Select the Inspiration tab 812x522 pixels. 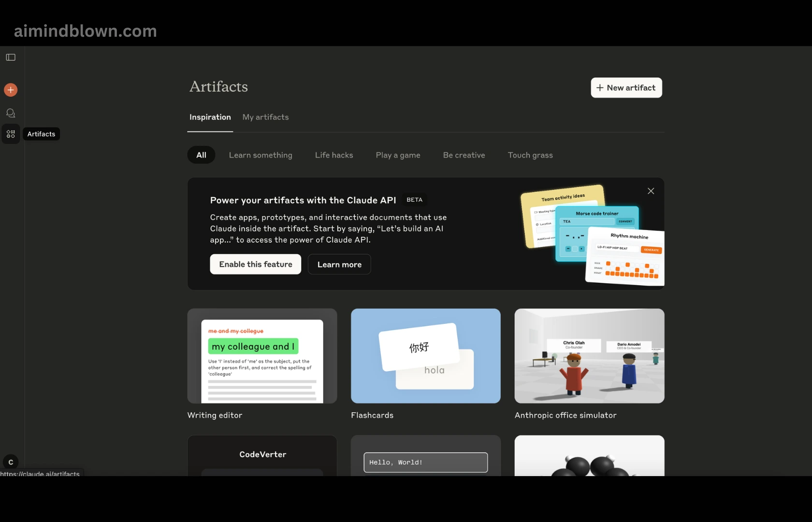click(210, 117)
